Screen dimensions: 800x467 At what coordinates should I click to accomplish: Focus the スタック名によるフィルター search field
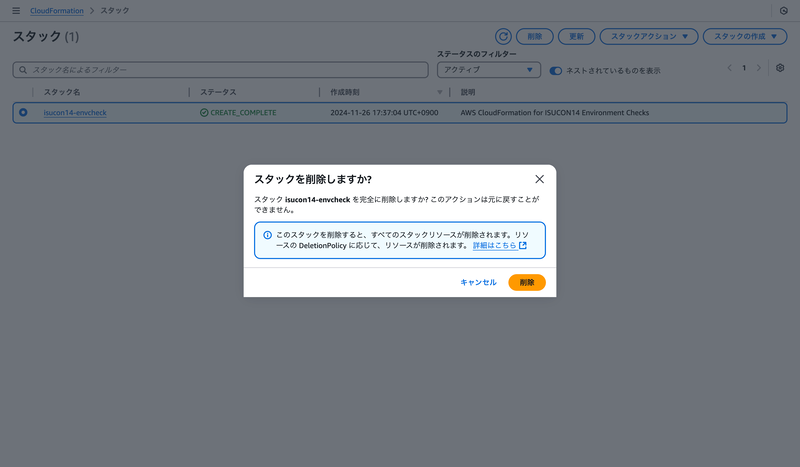[x=220, y=70]
